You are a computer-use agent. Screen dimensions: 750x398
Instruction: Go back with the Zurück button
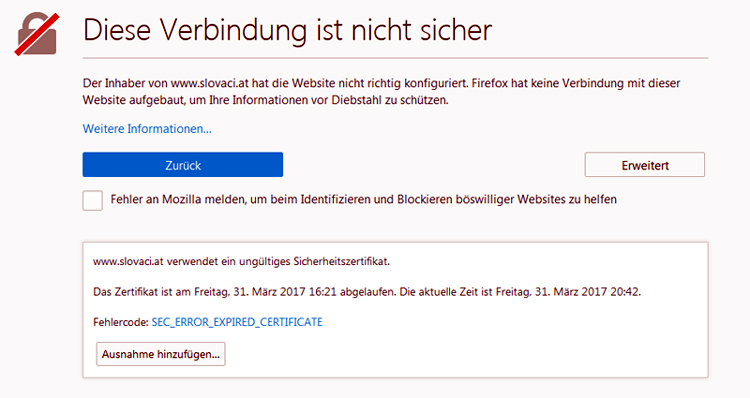(x=183, y=165)
